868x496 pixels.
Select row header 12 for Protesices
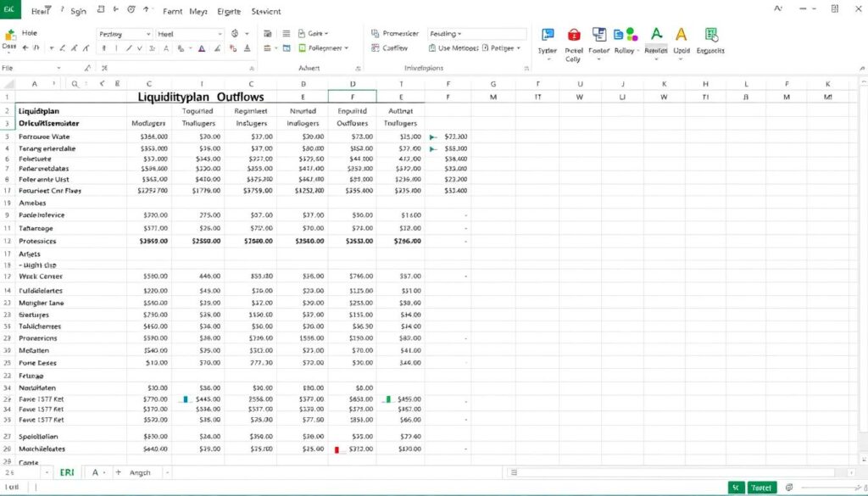[x=7, y=241]
